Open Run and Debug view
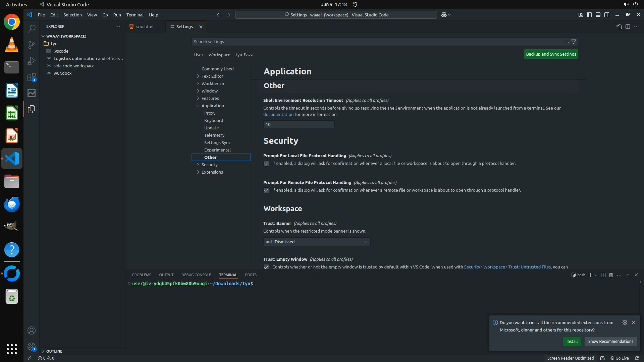 point(32,61)
